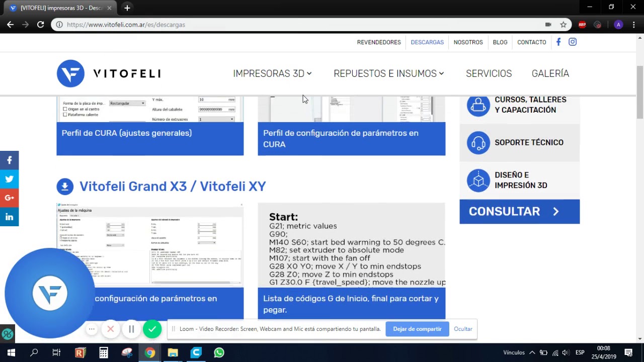Open Calculator from the taskbar
Screen dimensions: 644x362
[x=104, y=352]
